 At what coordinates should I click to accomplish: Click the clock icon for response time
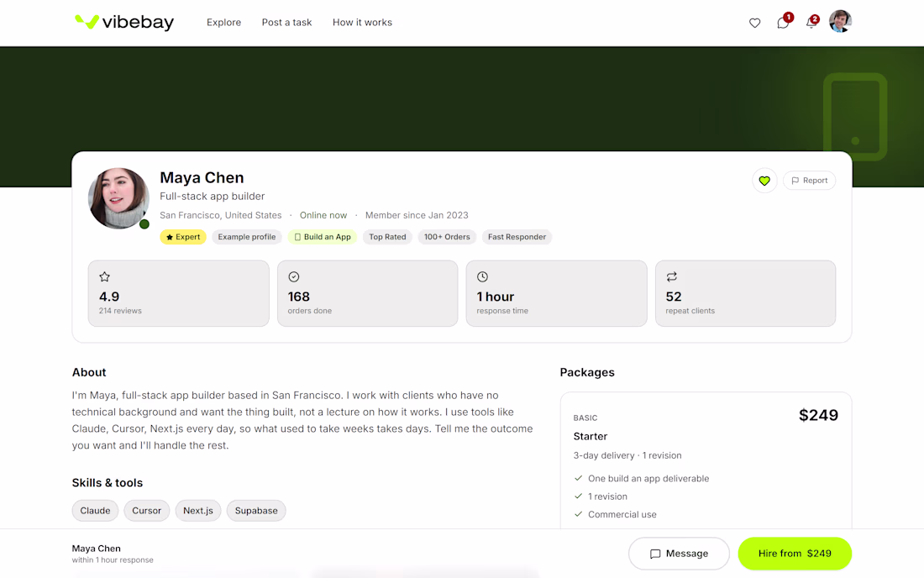(483, 277)
